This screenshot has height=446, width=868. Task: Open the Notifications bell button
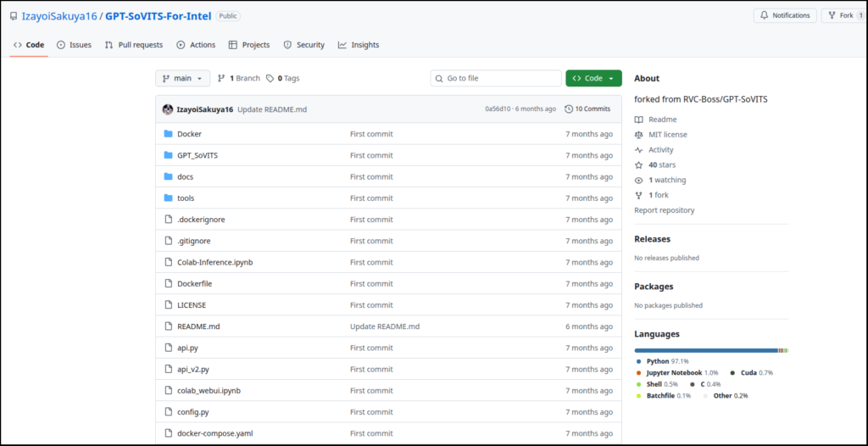[784, 15]
